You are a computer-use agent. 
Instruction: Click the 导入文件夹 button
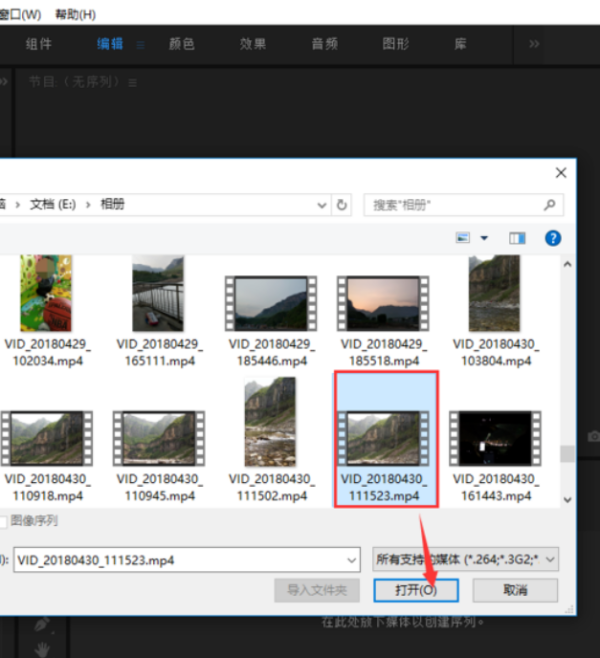coord(317,590)
